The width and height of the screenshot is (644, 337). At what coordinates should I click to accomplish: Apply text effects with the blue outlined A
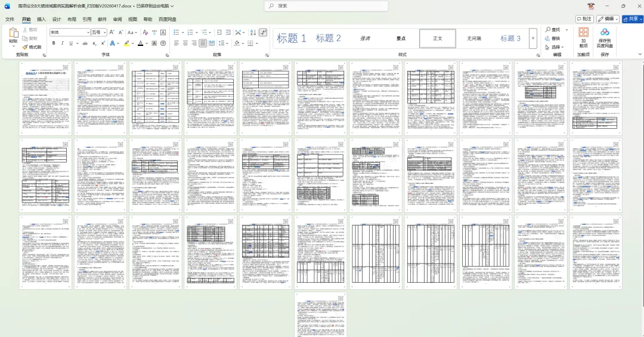click(112, 43)
